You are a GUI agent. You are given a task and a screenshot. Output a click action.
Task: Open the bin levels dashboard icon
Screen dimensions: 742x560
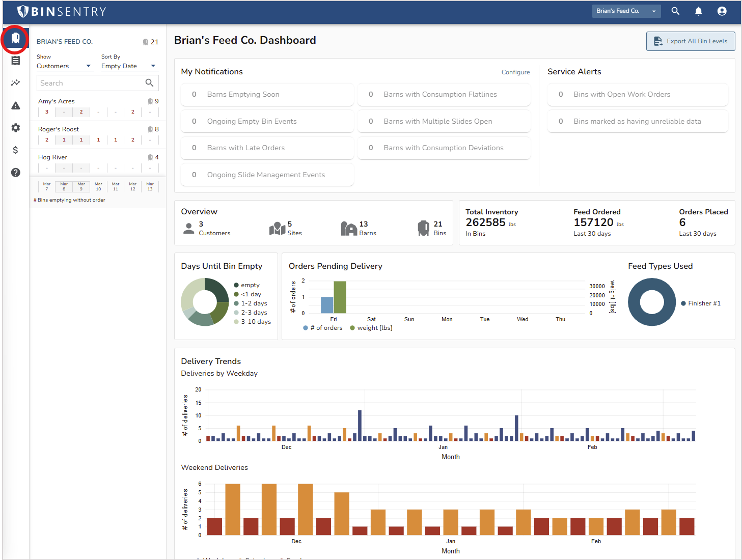tap(15, 38)
